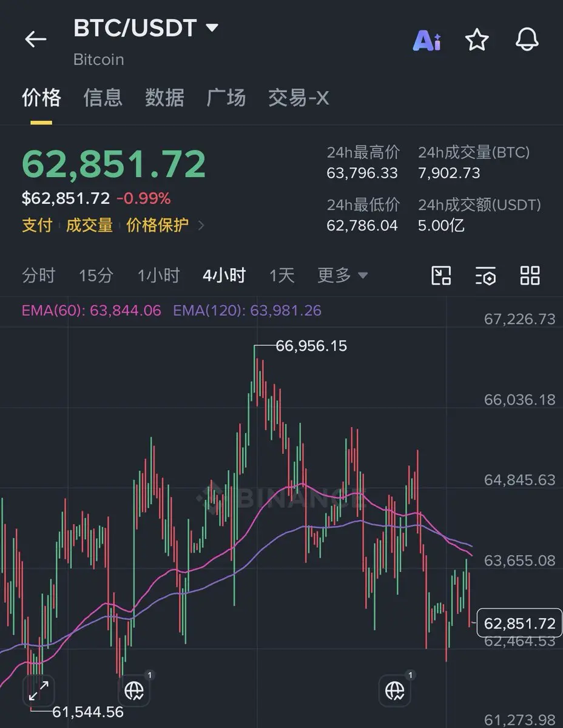Tap the 成交量 link
Screen dimensions: 563x728
click(89, 226)
